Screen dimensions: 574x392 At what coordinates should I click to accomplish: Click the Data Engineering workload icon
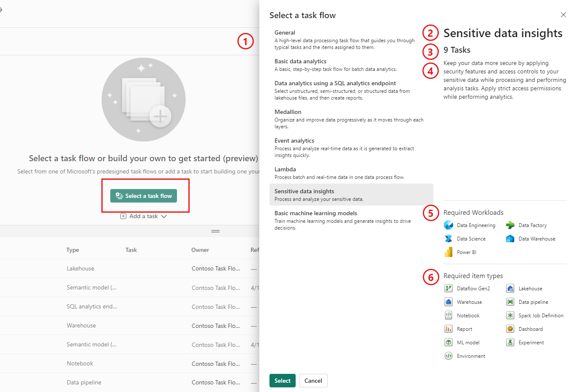coord(449,225)
